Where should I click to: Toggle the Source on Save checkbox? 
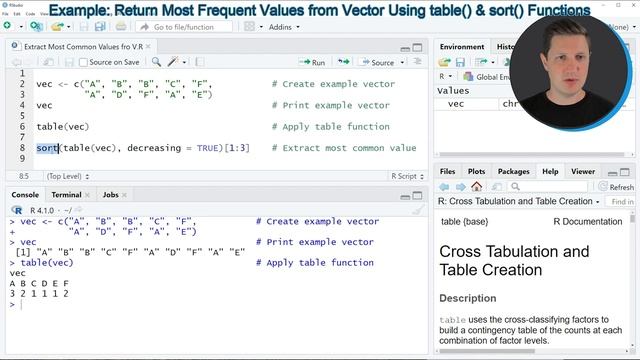pyautogui.click(x=83, y=62)
